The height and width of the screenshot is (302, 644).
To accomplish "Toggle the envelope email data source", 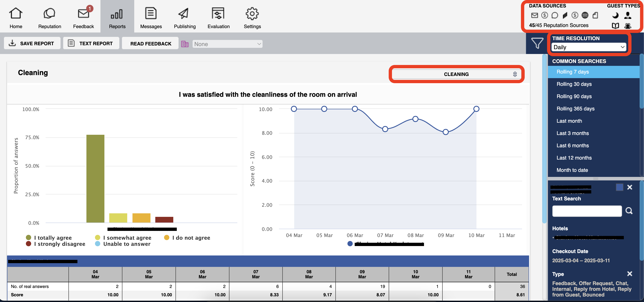I will pyautogui.click(x=534, y=15).
